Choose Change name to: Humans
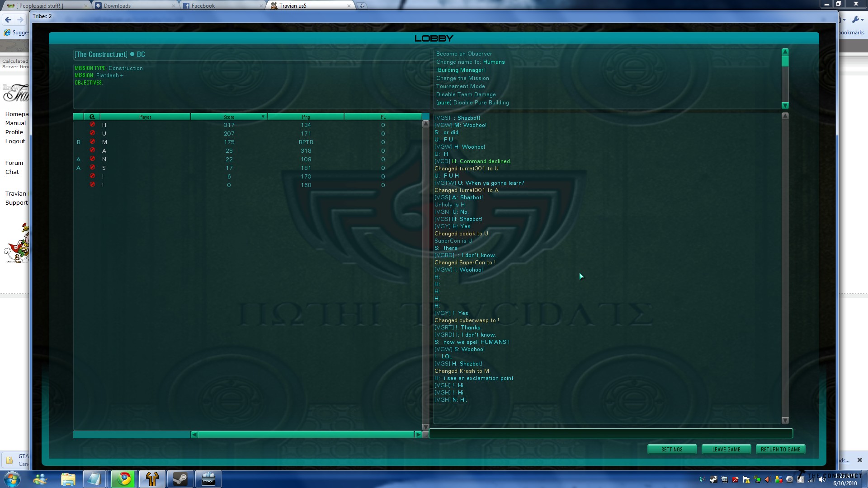The image size is (868, 488). pos(470,62)
